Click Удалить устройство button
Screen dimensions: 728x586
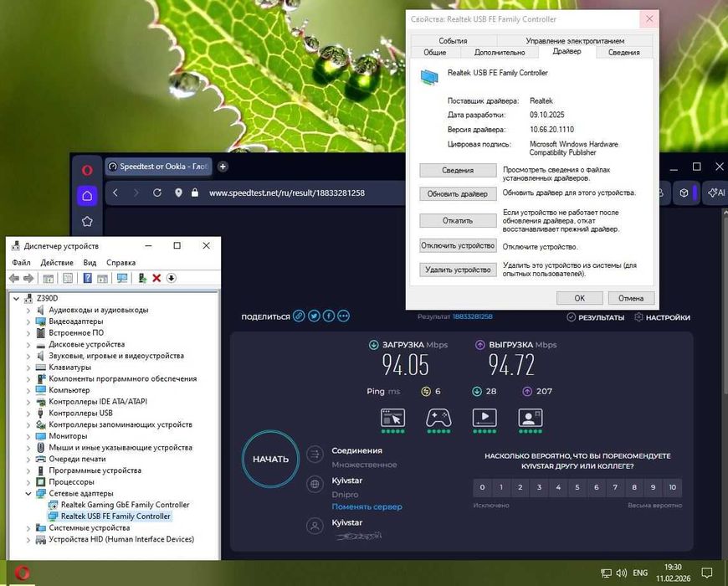458,270
